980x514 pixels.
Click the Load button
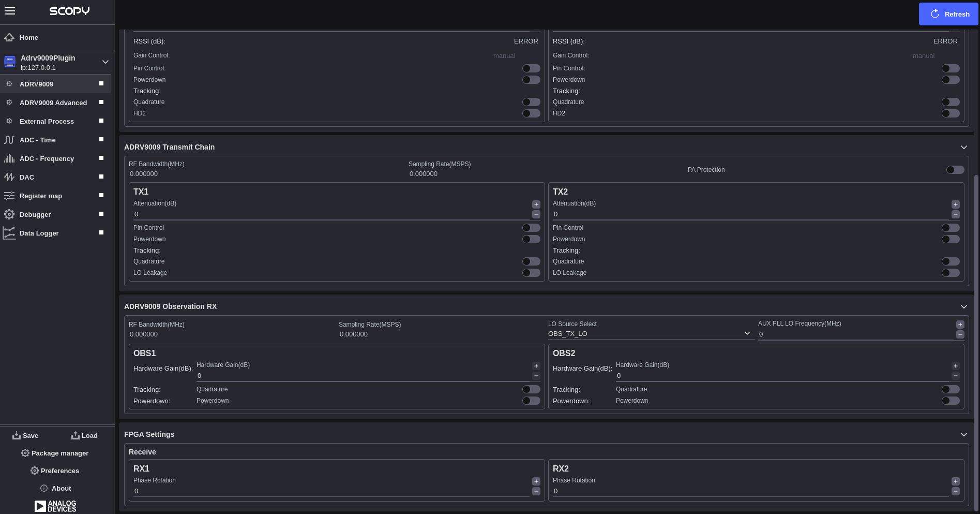(84, 435)
